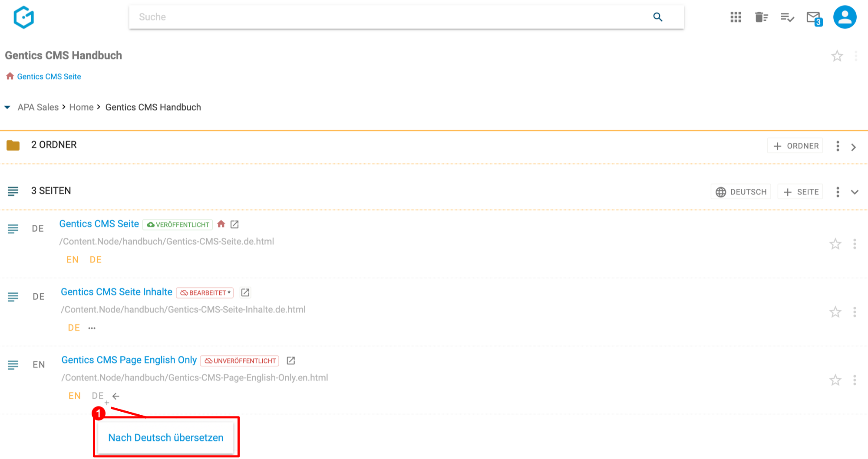Click the search magnifier icon
Viewport: 868px width, 459px height.
(x=658, y=17)
